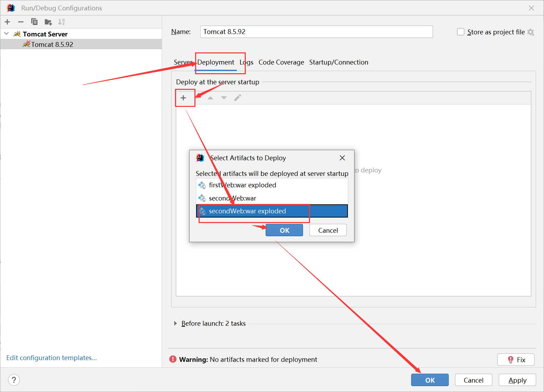Remove configuration with minus icon
Screen dimensions: 544x392
(x=21, y=22)
